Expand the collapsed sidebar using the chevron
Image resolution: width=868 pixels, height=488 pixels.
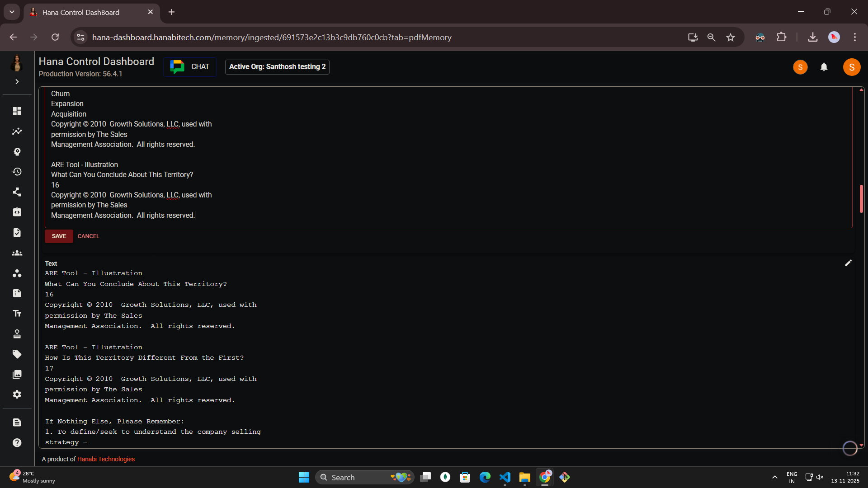click(17, 82)
